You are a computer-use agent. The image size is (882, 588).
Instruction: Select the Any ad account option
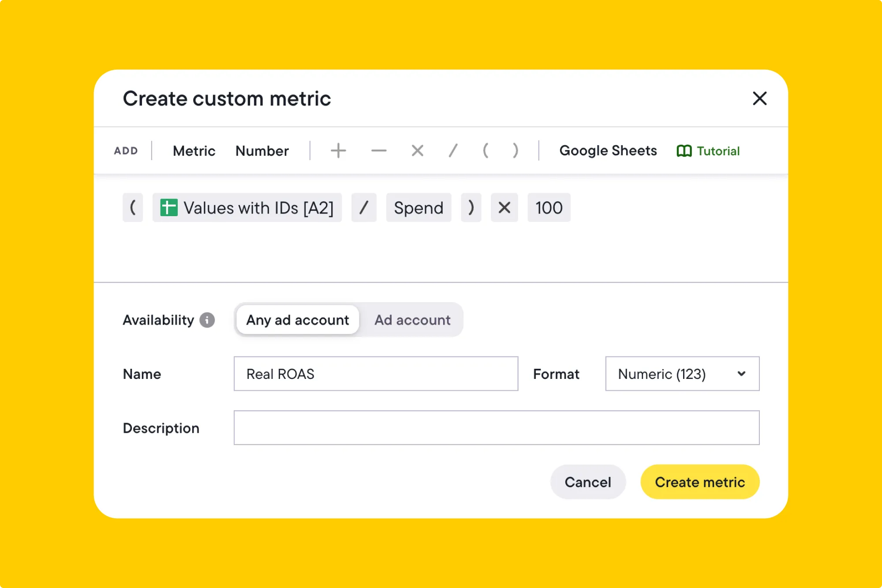[x=298, y=320]
